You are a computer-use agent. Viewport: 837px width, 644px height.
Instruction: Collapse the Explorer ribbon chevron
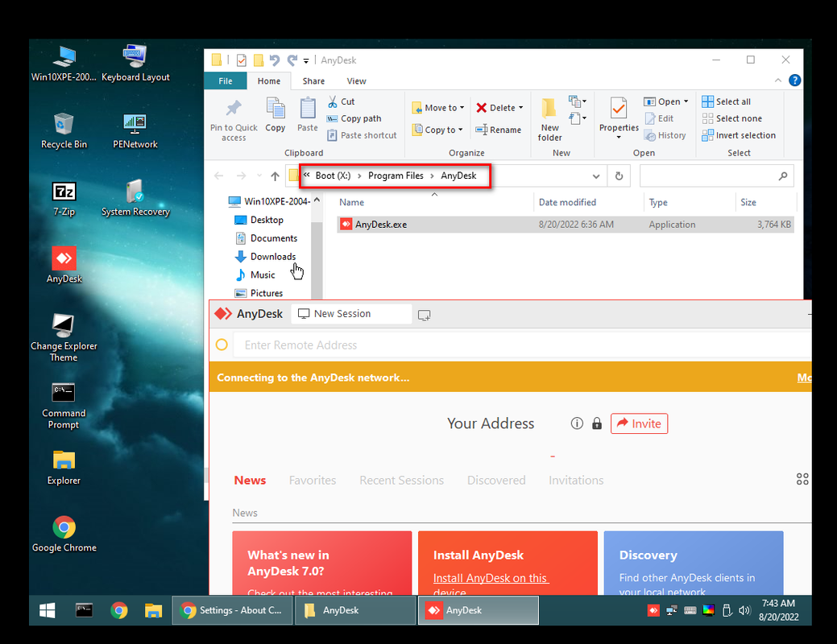click(777, 80)
